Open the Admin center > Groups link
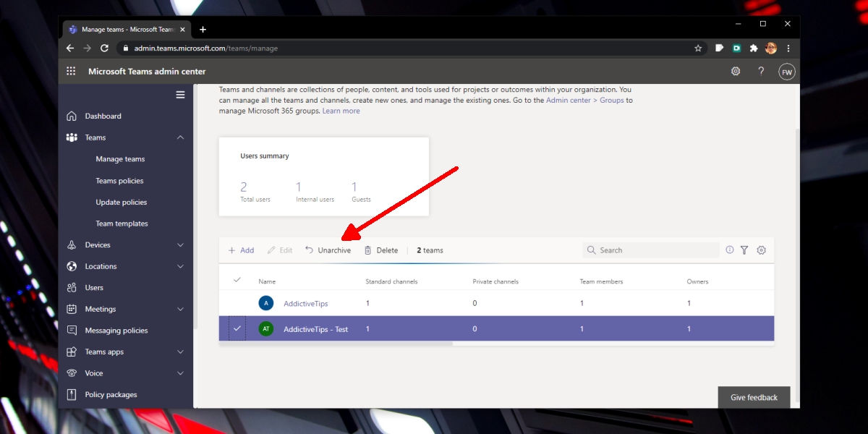Image resolution: width=868 pixels, height=434 pixels. pyautogui.click(x=585, y=101)
